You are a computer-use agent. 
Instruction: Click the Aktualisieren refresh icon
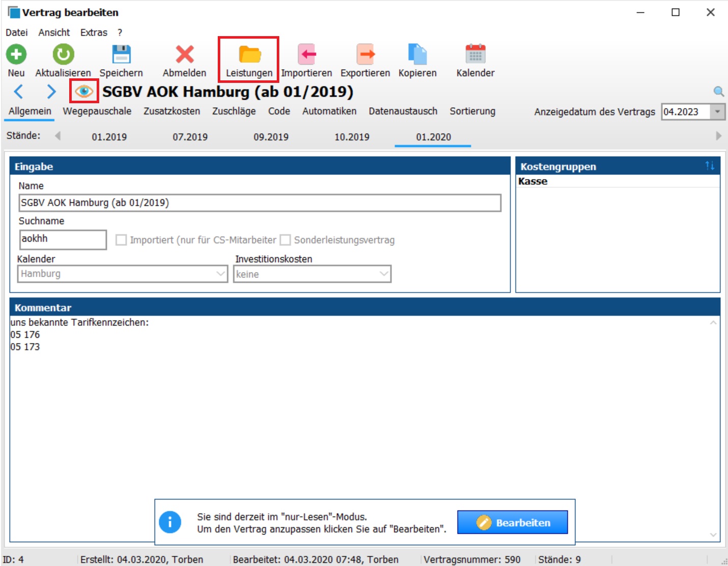[63, 54]
